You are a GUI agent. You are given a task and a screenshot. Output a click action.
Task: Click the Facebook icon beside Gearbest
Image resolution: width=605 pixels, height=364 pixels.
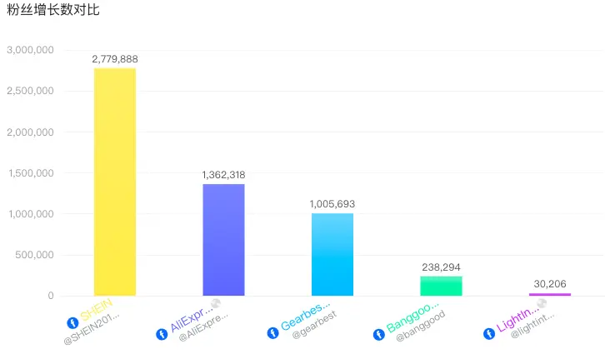(272, 333)
